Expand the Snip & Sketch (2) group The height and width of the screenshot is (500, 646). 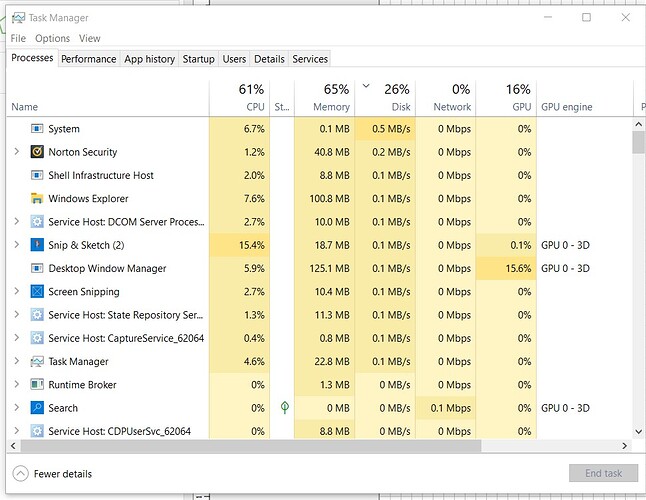click(x=16, y=245)
